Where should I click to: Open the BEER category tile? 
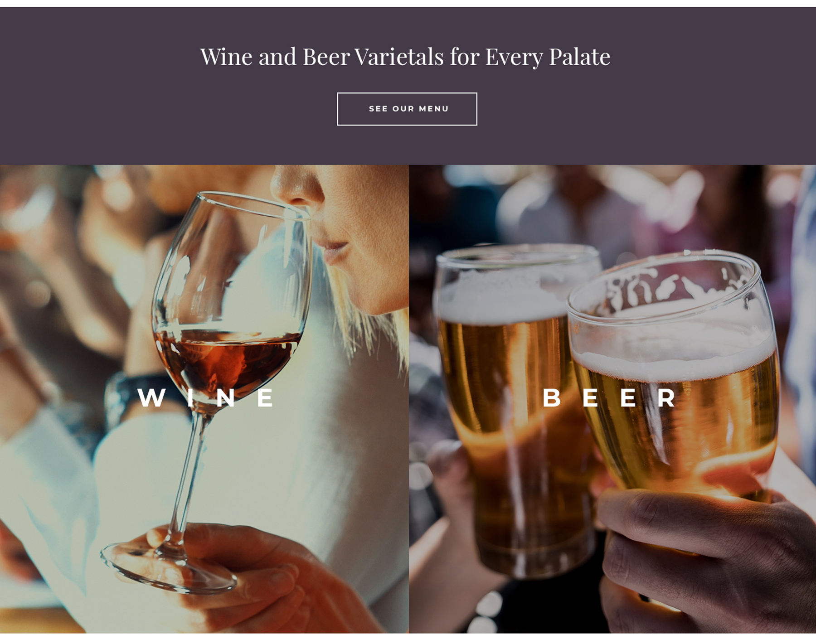(612, 399)
